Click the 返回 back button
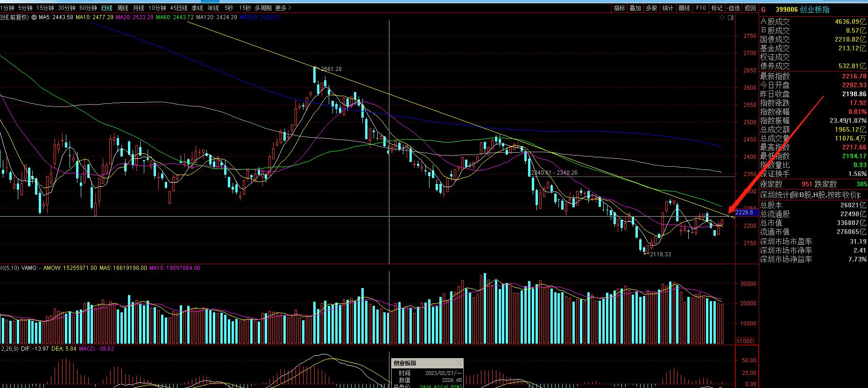 point(750,8)
